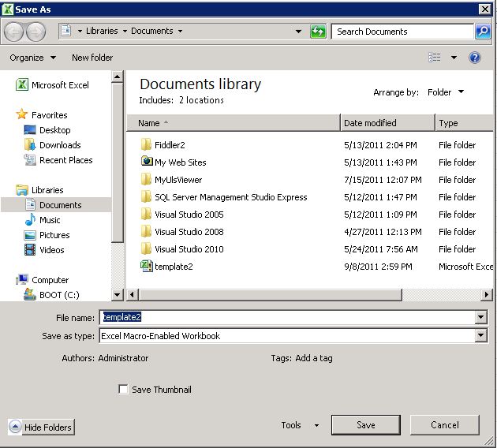Click the Save button
The width and height of the screenshot is (497, 448).
click(x=365, y=425)
